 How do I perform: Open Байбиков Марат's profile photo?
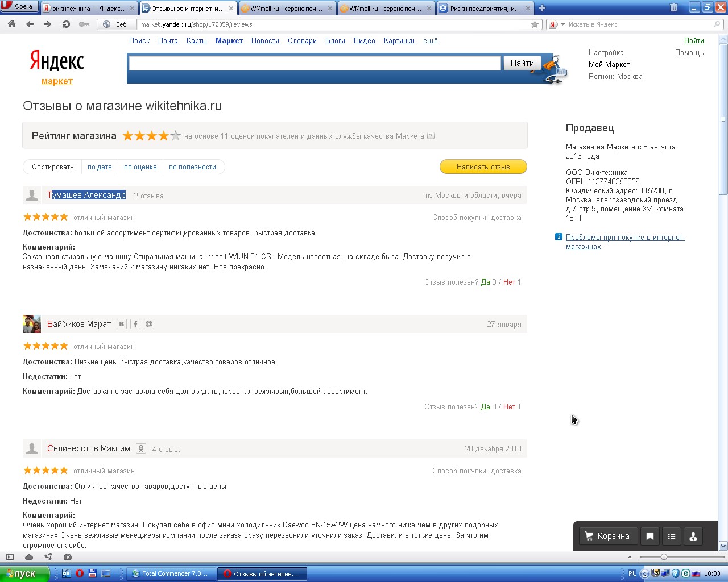pos(32,324)
